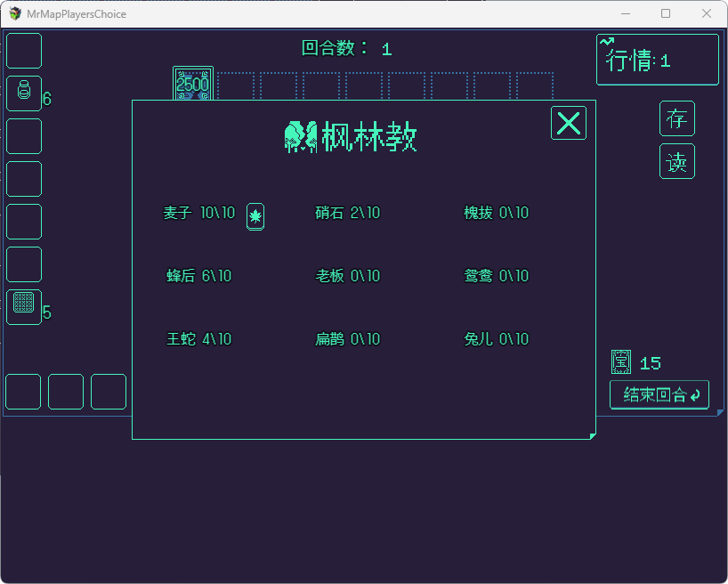Screen dimensions: 728x584
Task: Load a game with the 读 button
Action: click(x=677, y=161)
